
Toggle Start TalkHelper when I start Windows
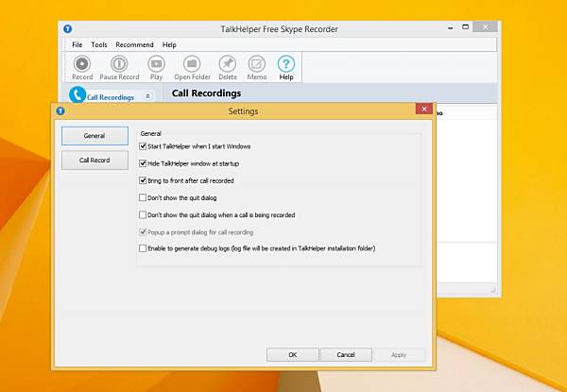(x=143, y=146)
